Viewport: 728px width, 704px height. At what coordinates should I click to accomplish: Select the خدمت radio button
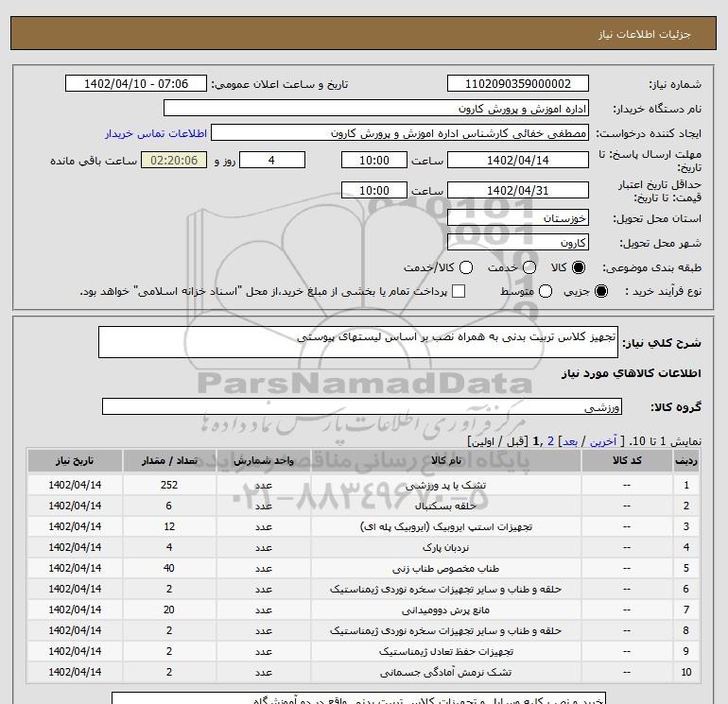[x=529, y=267]
